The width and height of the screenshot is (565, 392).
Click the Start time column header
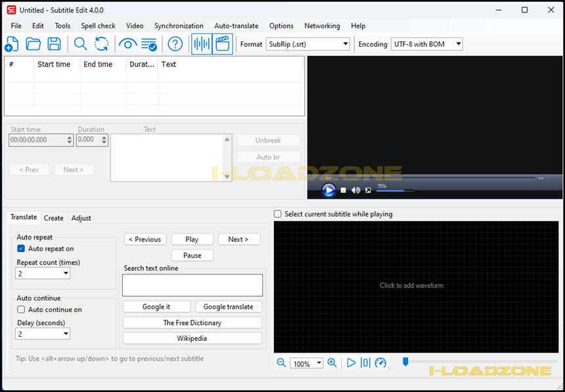click(57, 64)
